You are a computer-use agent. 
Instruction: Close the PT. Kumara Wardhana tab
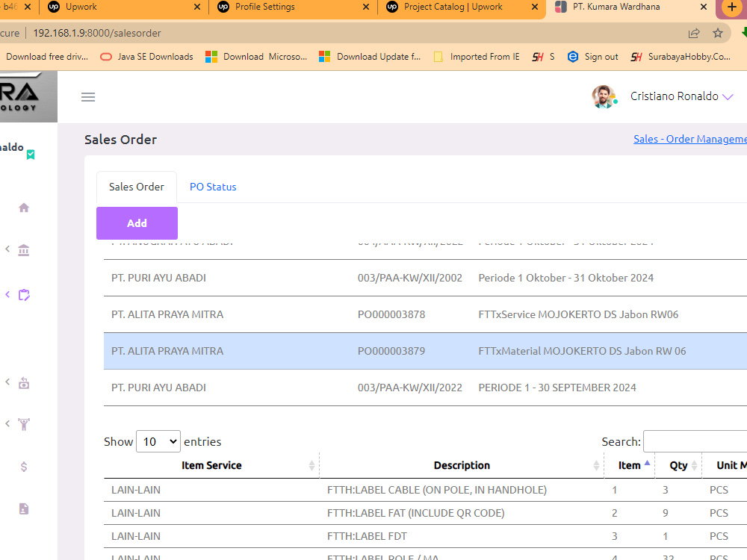tap(703, 7)
